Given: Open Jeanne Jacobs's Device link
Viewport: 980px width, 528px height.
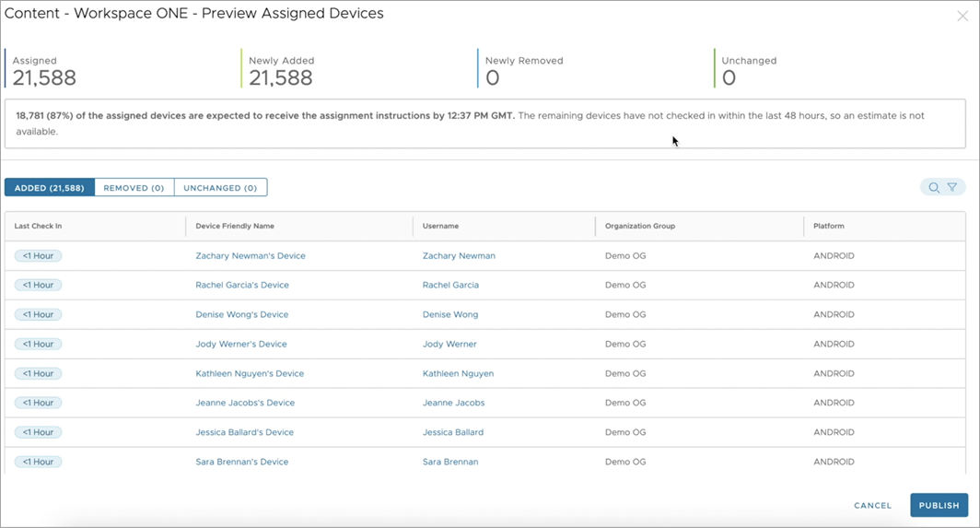Looking at the screenshot, I should click(x=245, y=403).
